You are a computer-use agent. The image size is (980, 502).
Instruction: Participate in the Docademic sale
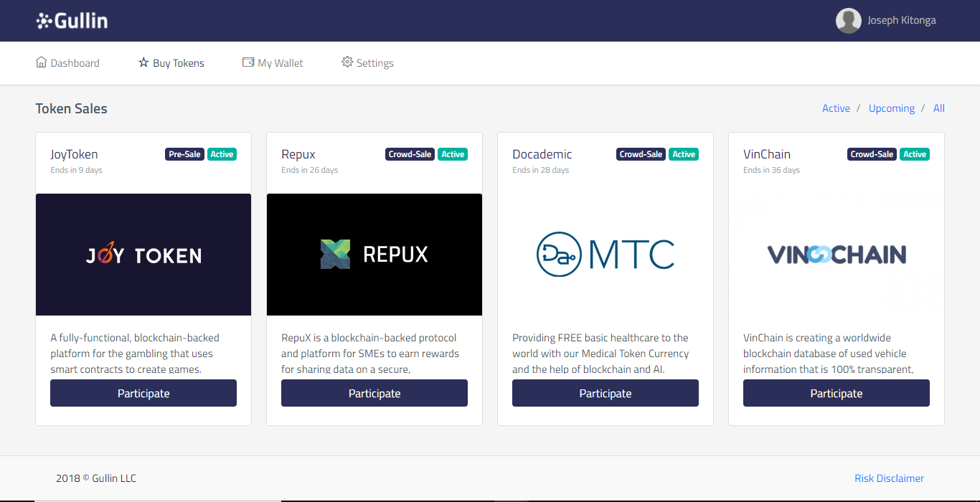tap(606, 393)
